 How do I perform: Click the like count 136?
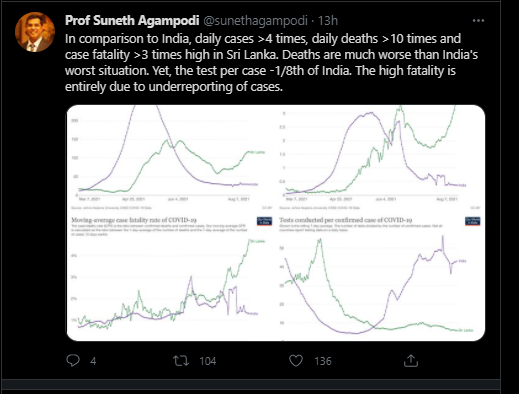click(x=323, y=361)
